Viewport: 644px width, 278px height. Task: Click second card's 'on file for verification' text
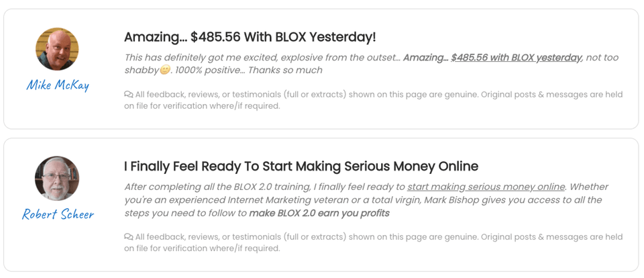pos(202,249)
